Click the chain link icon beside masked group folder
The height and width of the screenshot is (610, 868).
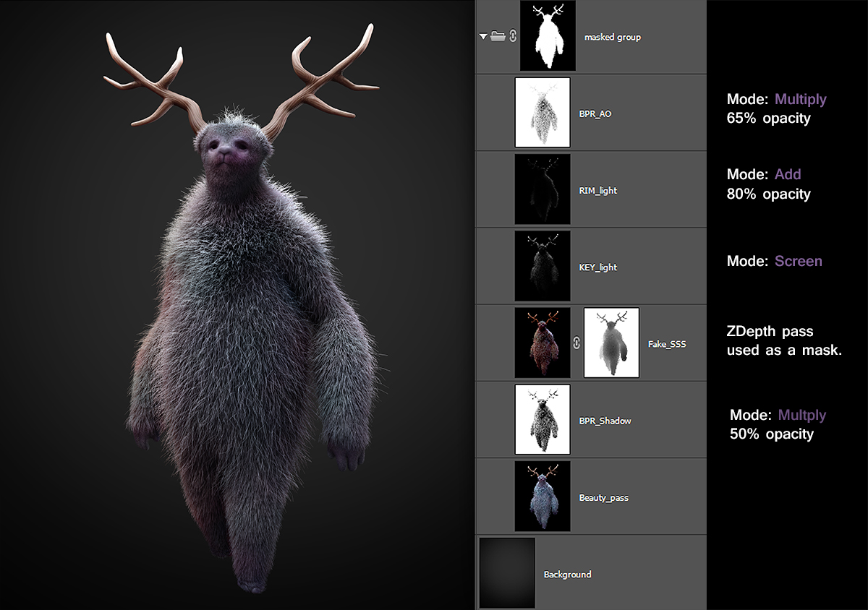512,37
